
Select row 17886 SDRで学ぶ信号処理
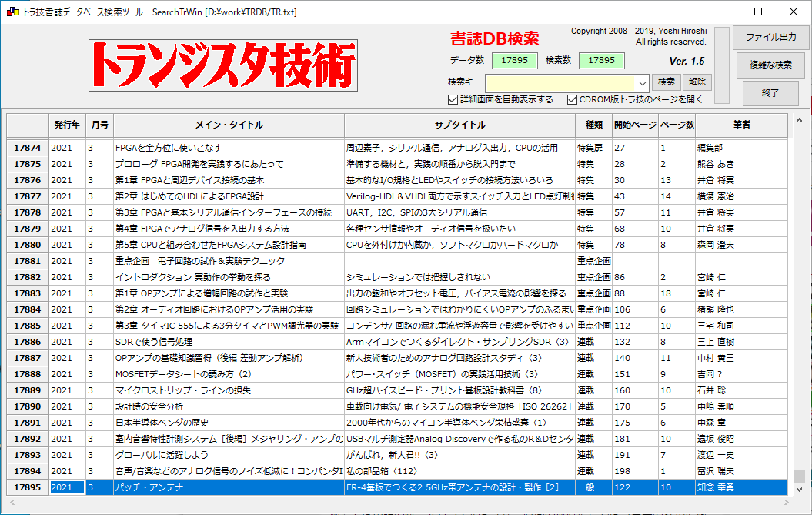pyautogui.click(x=229, y=342)
